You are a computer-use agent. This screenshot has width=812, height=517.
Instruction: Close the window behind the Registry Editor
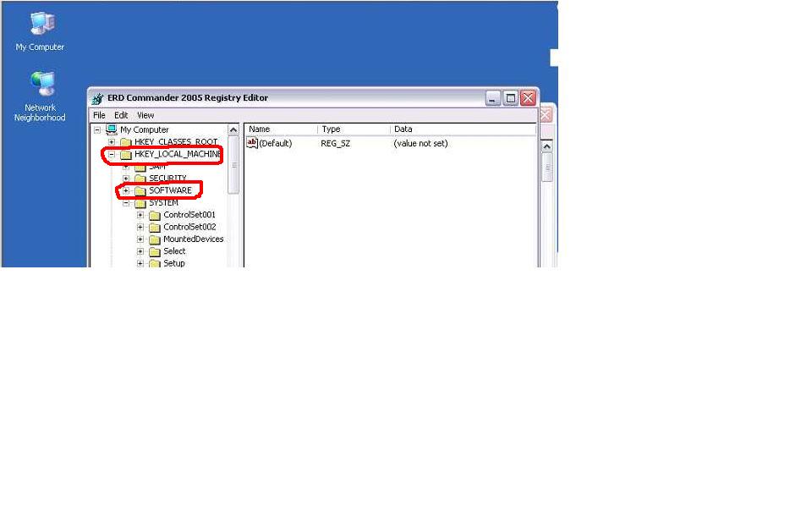546,115
